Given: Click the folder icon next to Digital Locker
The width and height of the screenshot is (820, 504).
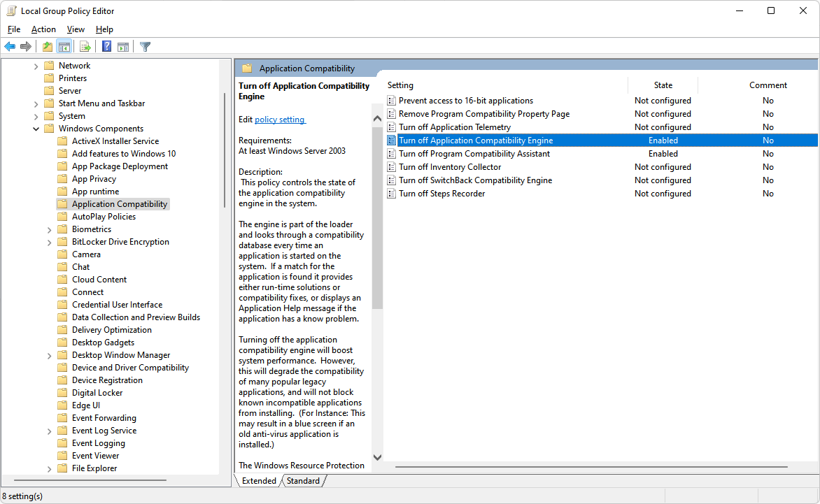Looking at the screenshot, I should pos(63,393).
